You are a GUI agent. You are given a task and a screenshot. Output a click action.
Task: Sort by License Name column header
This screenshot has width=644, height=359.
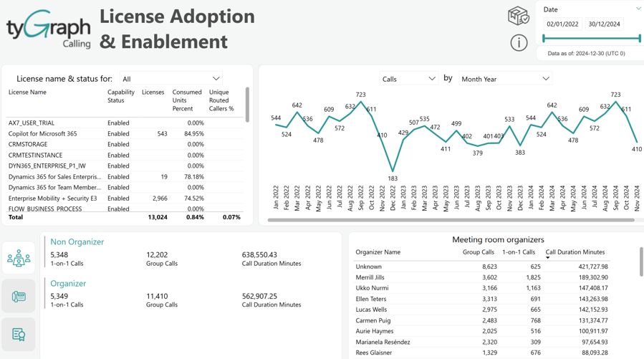click(x=27, y=92)
